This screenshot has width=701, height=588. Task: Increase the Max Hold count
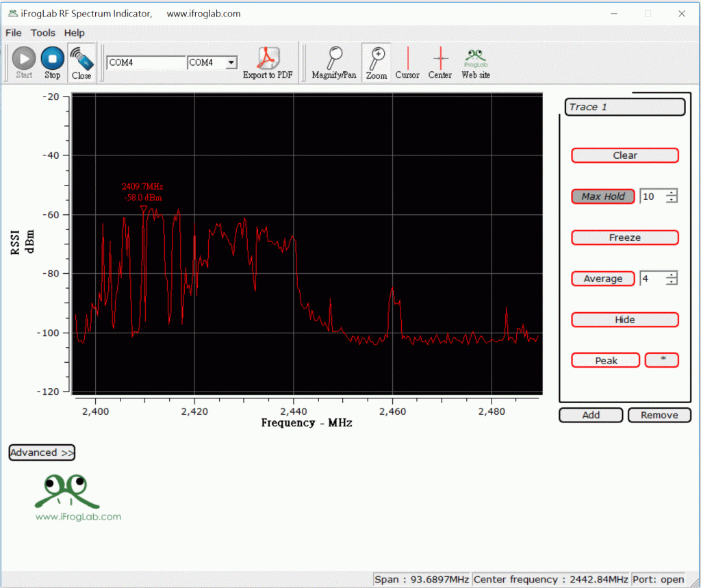672,193
